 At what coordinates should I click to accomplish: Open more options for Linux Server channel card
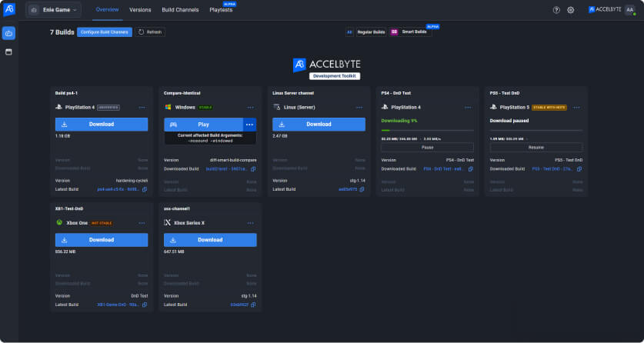359,108
